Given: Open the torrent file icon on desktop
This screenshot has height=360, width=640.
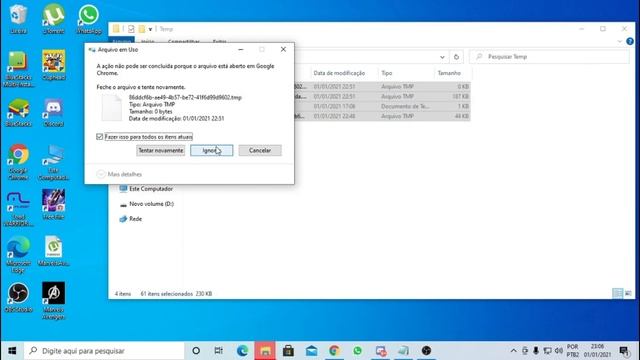Looking at the screenshot, I should point(53,251).
